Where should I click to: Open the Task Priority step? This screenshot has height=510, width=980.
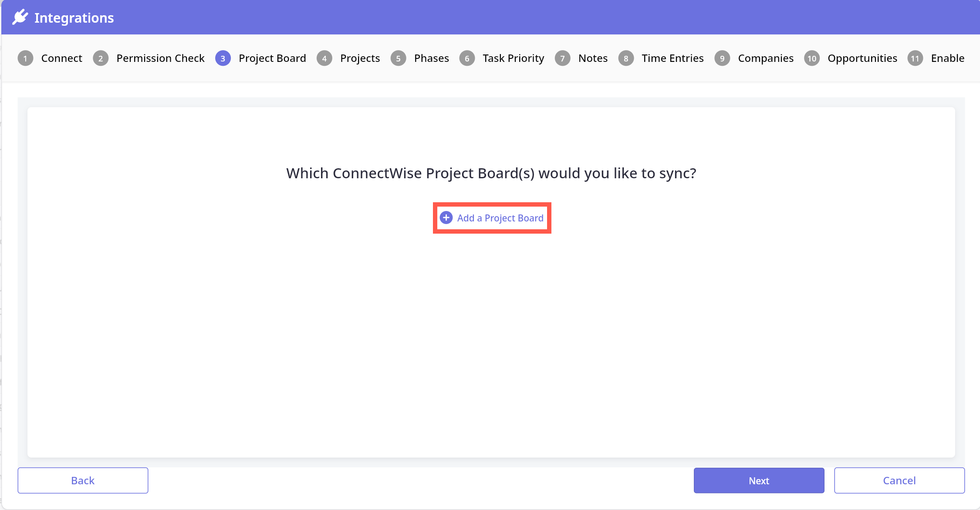click(x=513, y=58)
